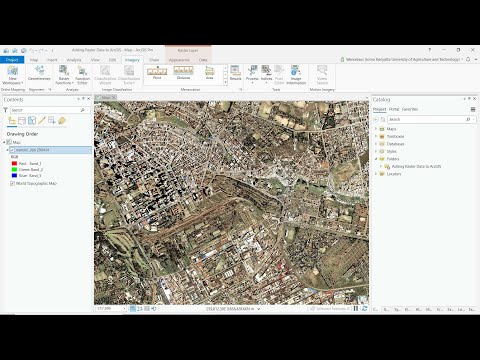This screenshot has width=480, height=360.
Task: Click the Process tool in Tools group
Action: (x=252, y=74)
